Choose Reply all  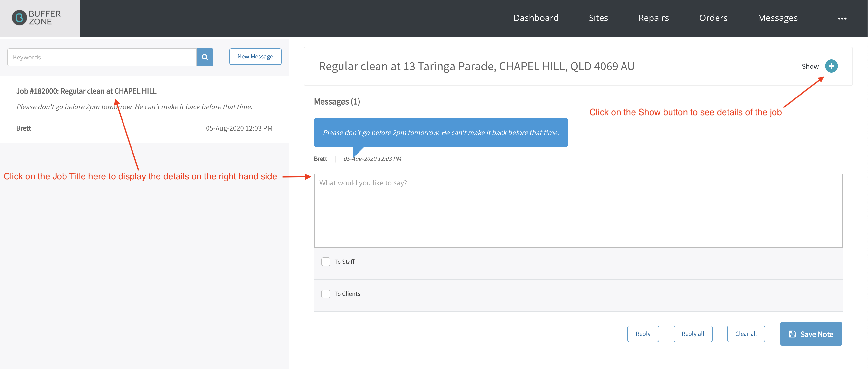tap(692, 334)
